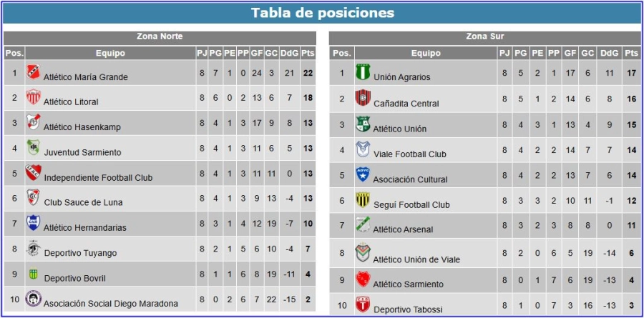Image resolution: width=644 pixels, height=318 pixels.
Task: Click the Unión Agrarios green shield
Action: (x=363, y=71)
